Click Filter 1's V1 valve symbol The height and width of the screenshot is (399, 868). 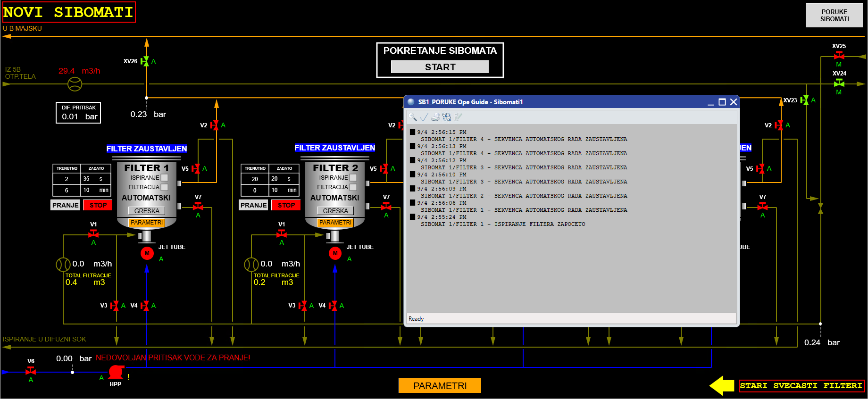pyautogui.click(x=93, y=233)
